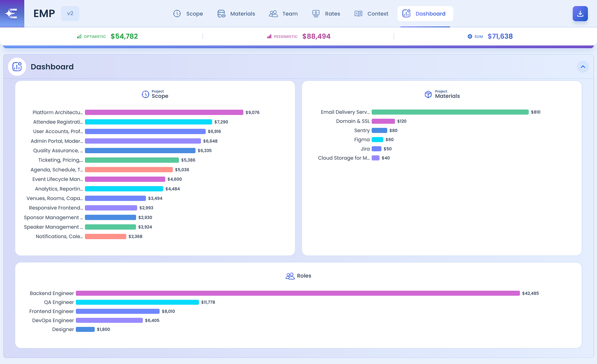
Task: Open the Scope tab
Action: point(188,14)
